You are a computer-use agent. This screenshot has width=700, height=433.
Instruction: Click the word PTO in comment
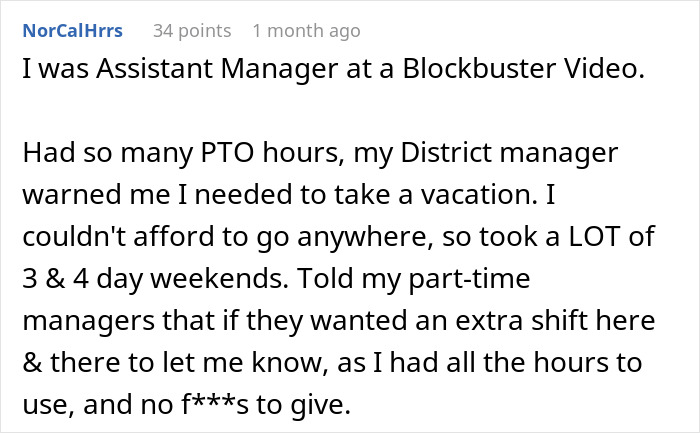(228, 152)
